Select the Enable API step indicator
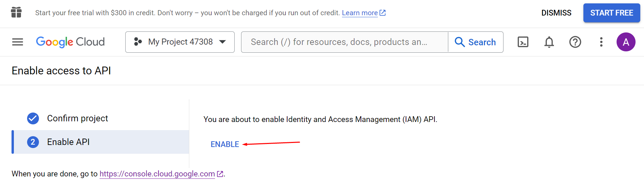 tap(68, 142)
